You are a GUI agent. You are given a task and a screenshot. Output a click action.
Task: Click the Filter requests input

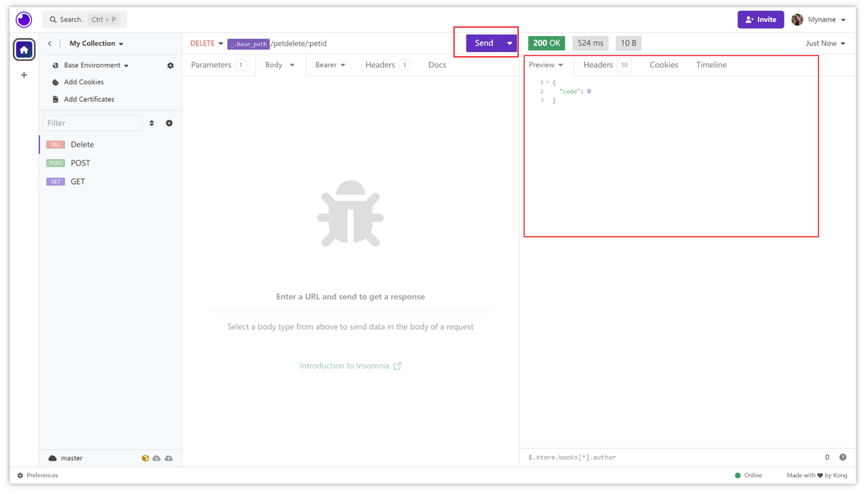93,123
